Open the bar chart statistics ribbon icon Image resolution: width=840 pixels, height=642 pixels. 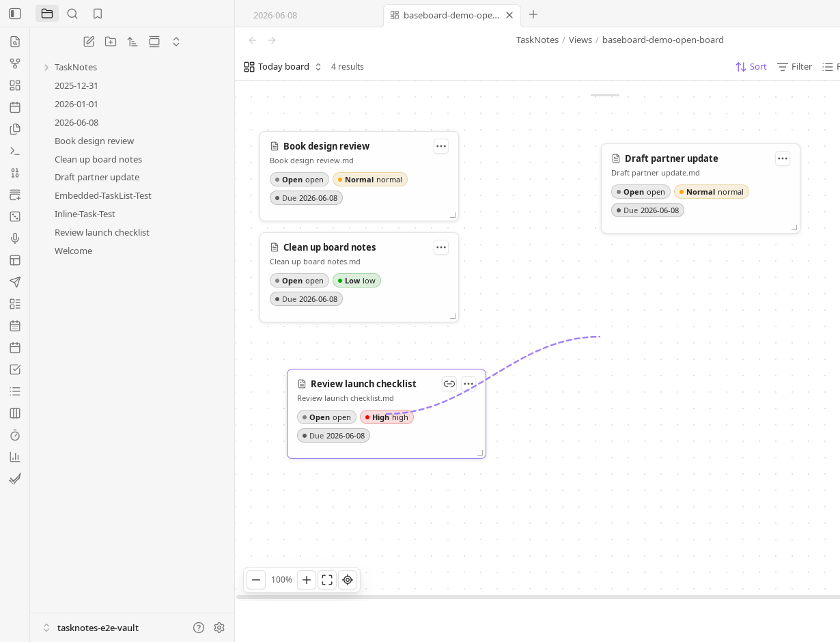point(15,457)
